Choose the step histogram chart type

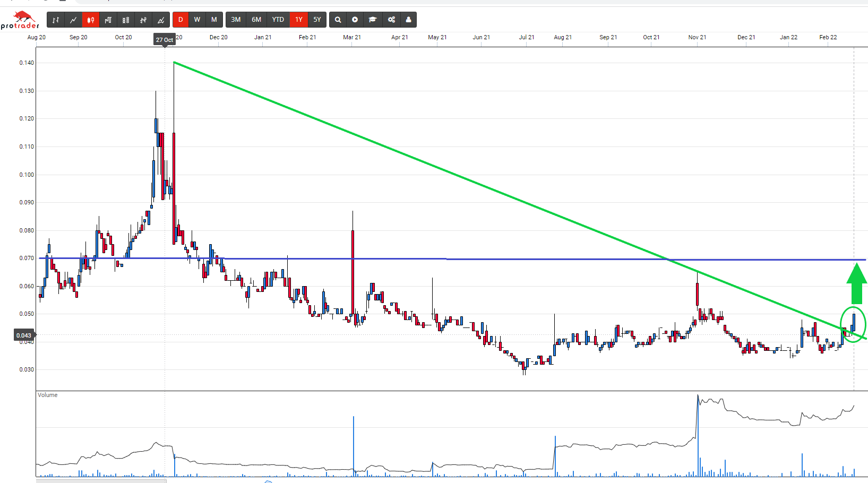pos(108,20)
